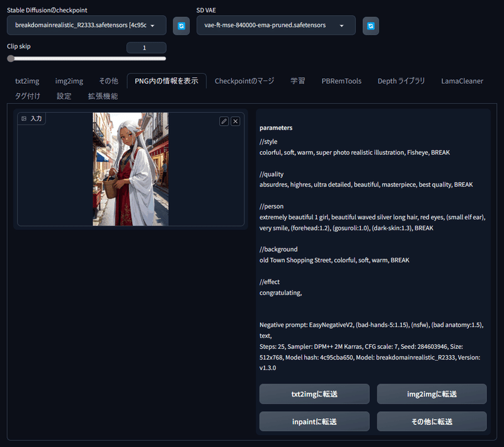This screenshot has height=447, width=504.
Task: Remove the input image with X icon
Action: coord(235,121)
